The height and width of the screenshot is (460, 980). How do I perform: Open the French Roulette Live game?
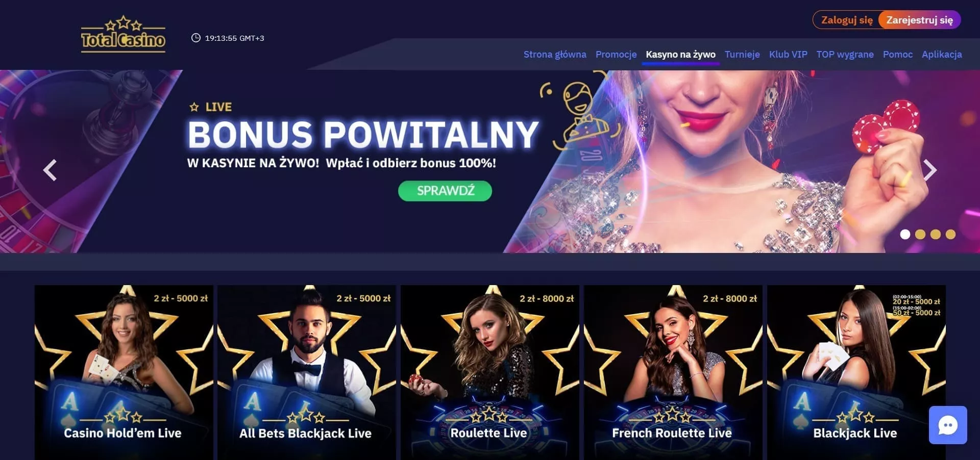673,372
